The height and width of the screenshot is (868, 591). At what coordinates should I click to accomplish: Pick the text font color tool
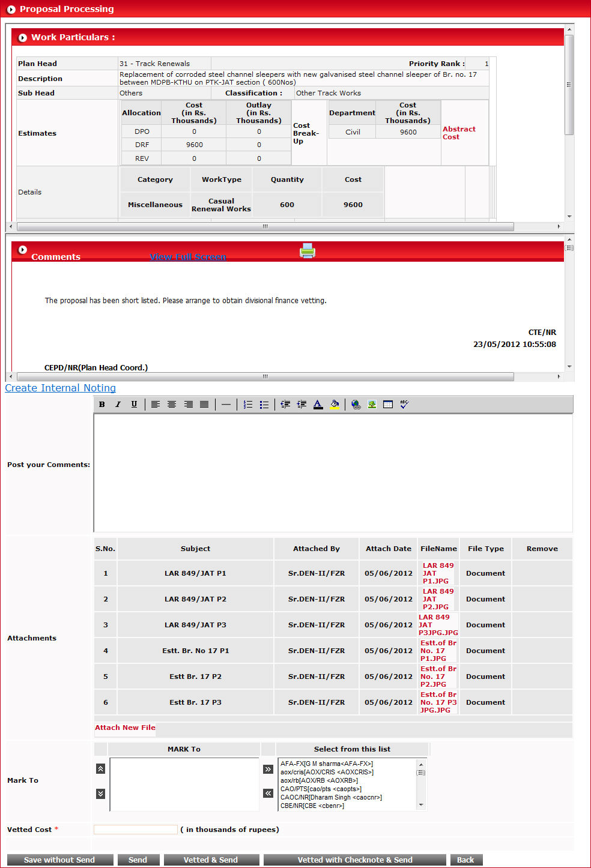[x=318, y=405]
